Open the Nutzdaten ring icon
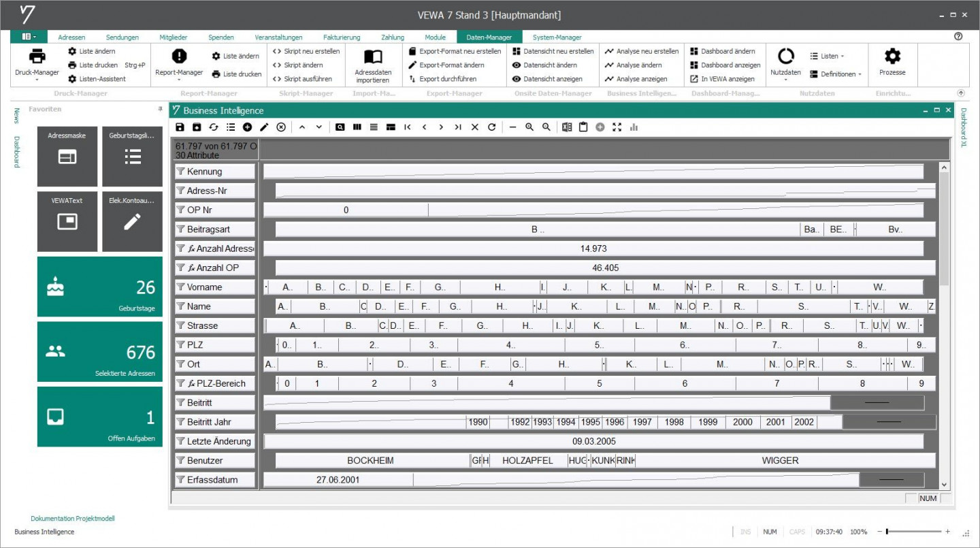Screen dimensions: 980x548 coord(786,57)
